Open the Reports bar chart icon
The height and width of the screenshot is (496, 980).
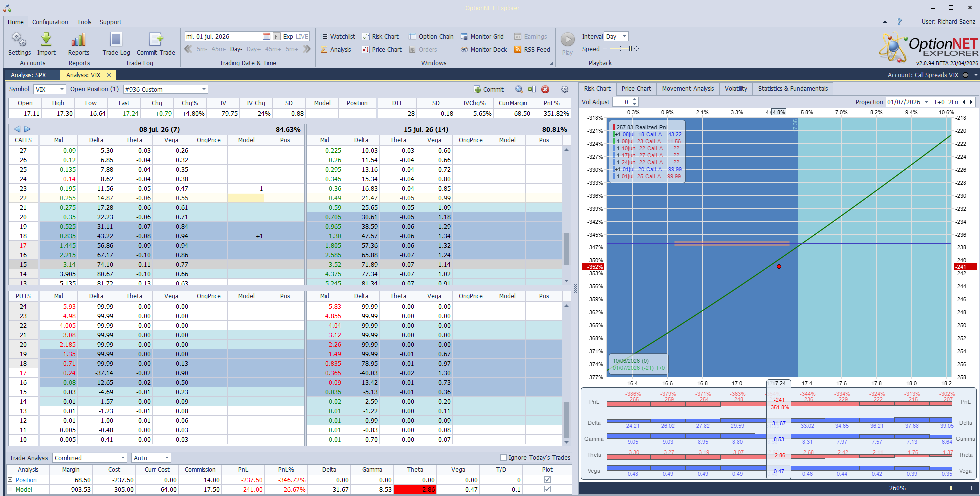click(79, 40)
